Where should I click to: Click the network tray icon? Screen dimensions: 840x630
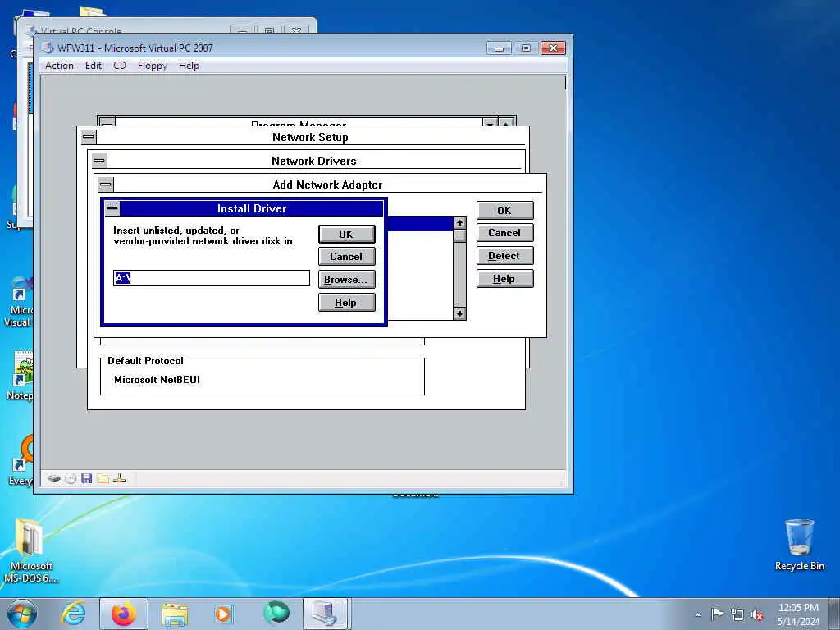click(737, 615)
